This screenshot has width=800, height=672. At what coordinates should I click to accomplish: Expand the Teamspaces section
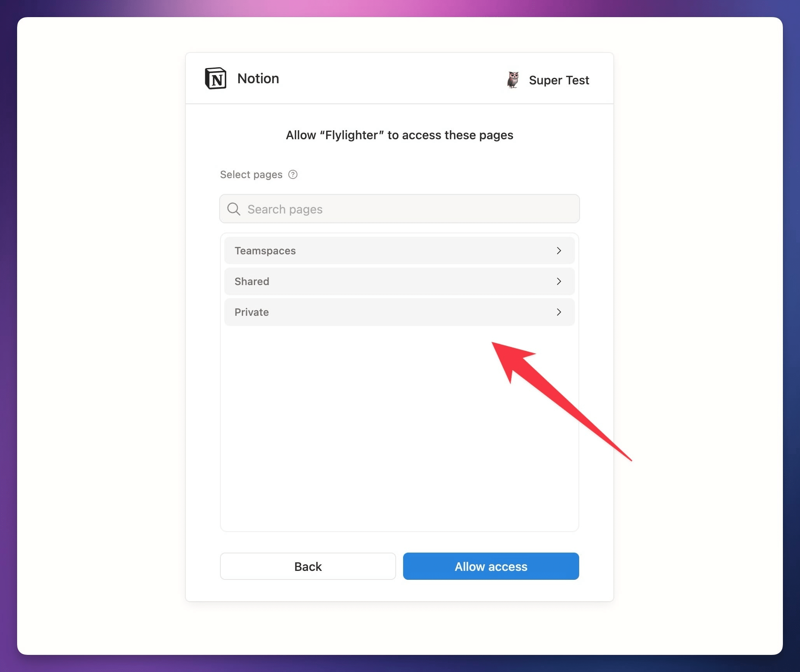point(399,251)
